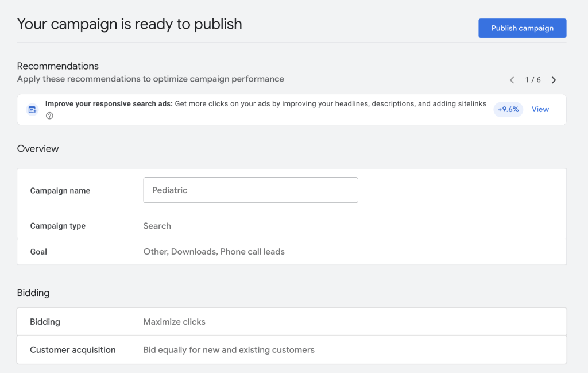Click the Bidding section heading
Screen dimensions: 588x373
33,293
